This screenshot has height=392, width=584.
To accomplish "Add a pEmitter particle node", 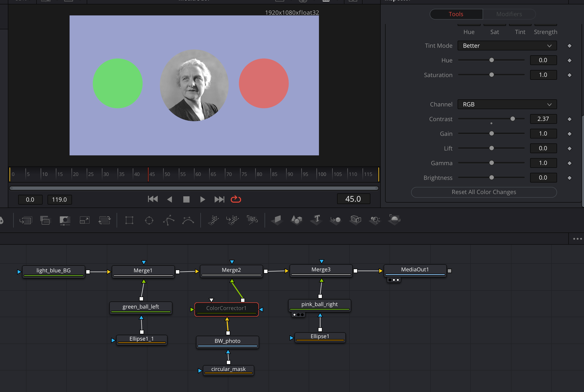I will click(213, 220).
